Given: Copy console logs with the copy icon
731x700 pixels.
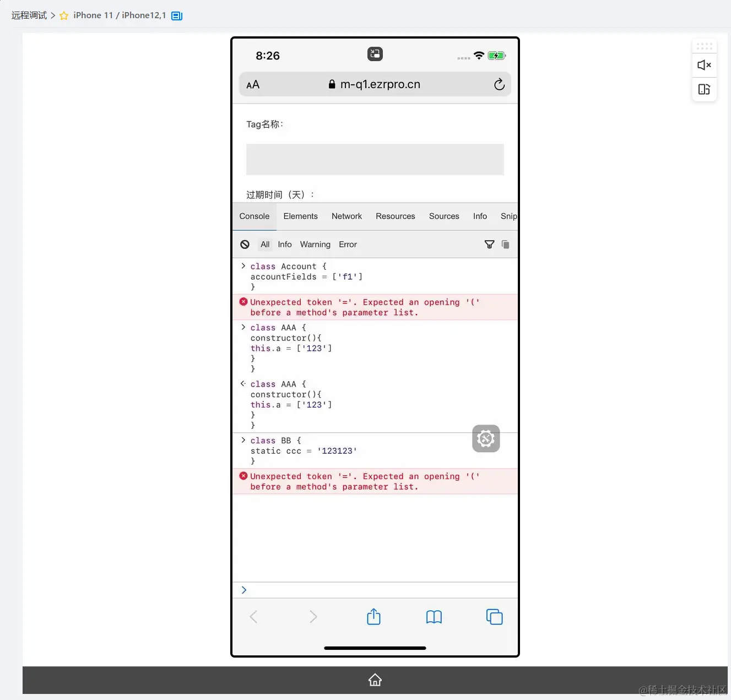Looking at the screenshot, I should [506, 245].
